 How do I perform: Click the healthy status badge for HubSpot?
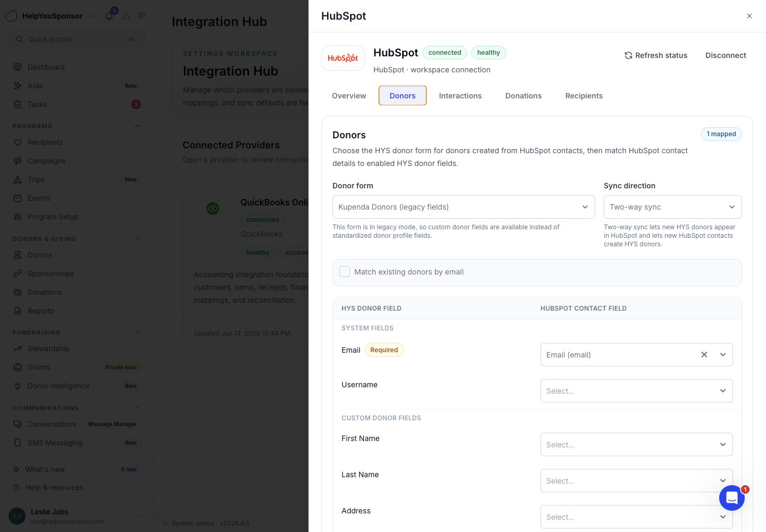(488, 53)
